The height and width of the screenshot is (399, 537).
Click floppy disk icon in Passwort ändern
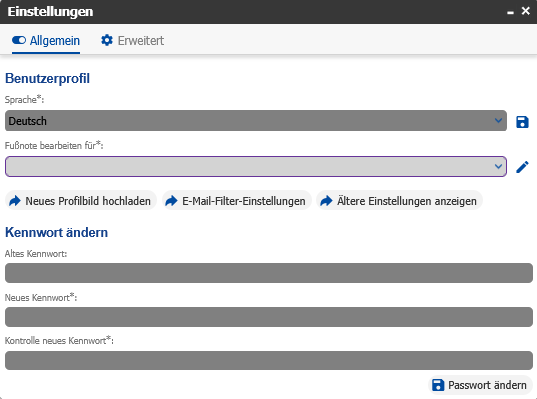438,385
